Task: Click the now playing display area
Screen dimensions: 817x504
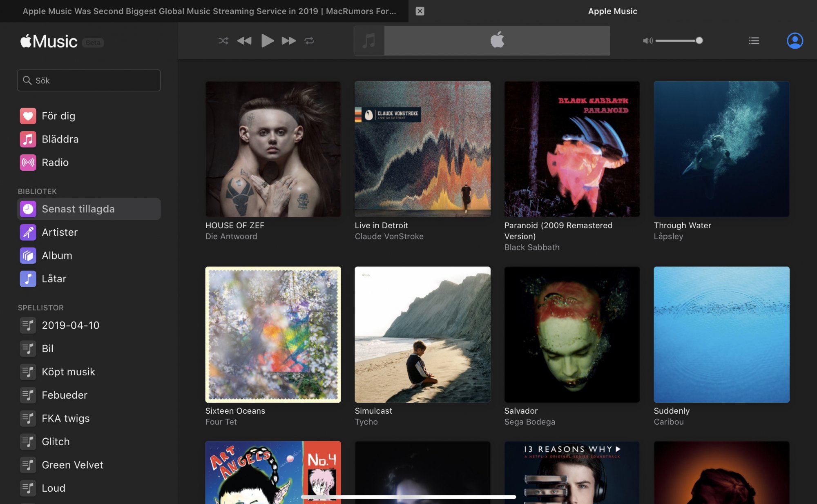Action: click(x=482, y=41)
